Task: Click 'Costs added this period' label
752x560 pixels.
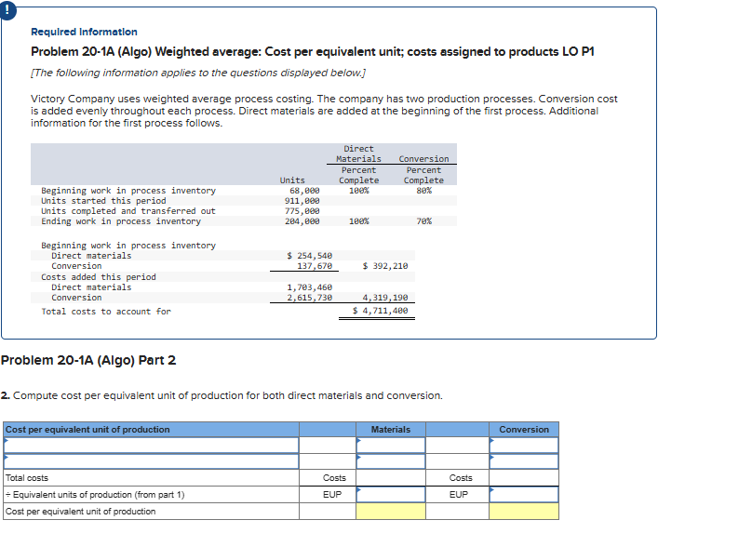Action: (x=99, y=277)
